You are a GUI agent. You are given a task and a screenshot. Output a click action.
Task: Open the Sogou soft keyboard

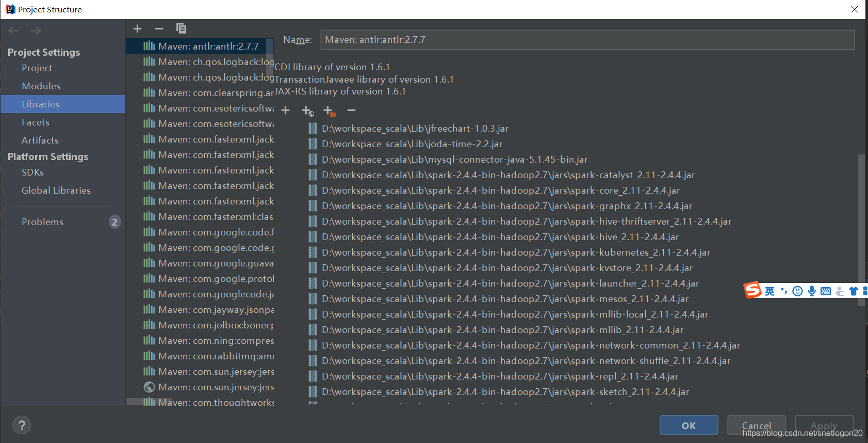826,291
